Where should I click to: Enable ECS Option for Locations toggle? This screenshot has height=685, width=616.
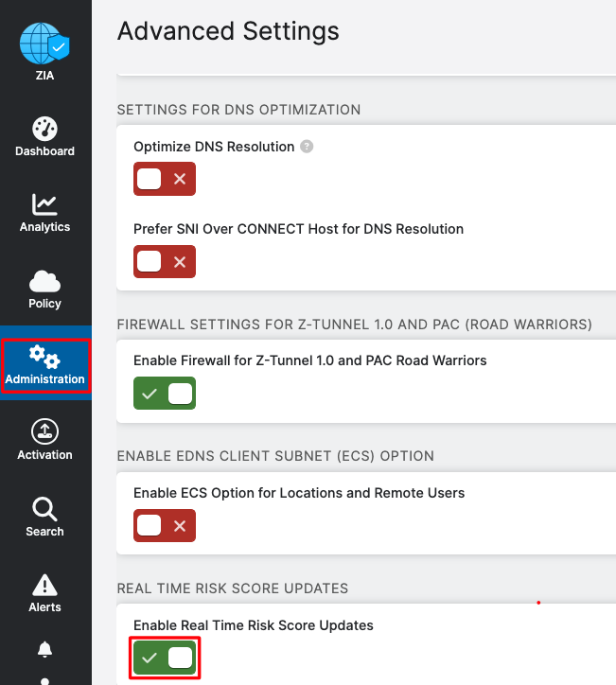165,525
